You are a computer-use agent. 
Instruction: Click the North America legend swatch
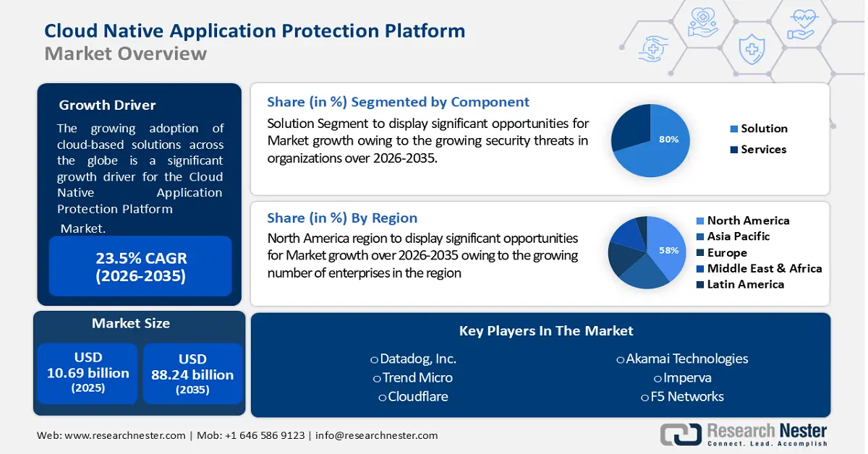tap(700, 220)
